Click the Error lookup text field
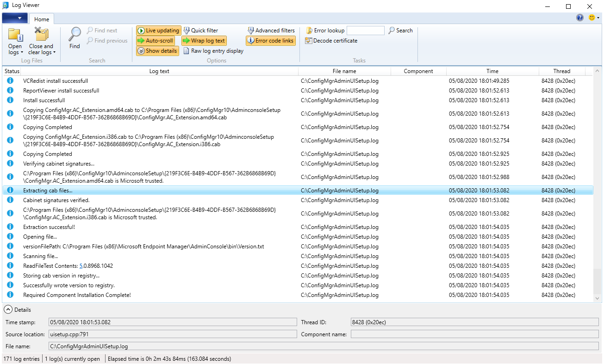Viewport: 604px width, 364px height. [x=365, y=31]
